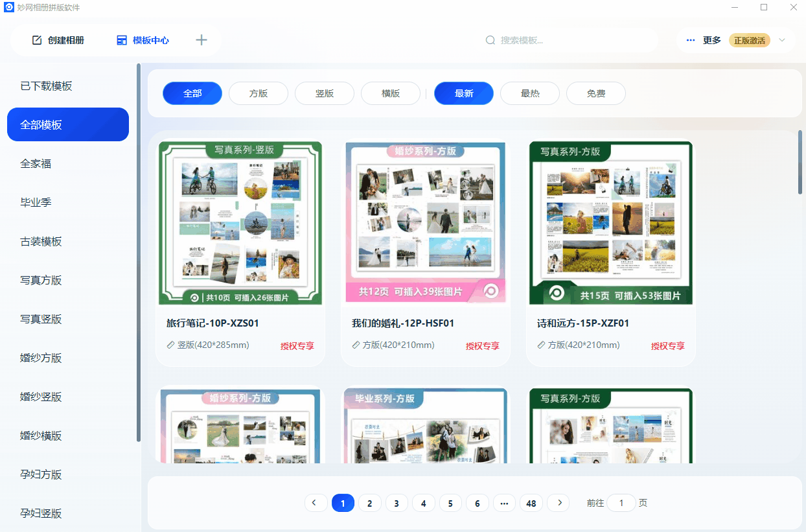806x532 pixels.
Task: Go to page 6
Action: point(478,503)
